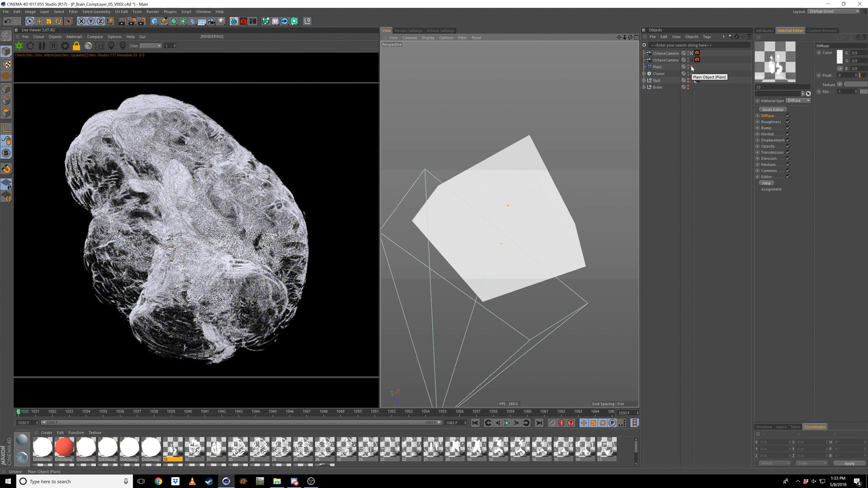Click the Undo arrow in the top toolbar
The image size is (868, 488).
click(7, 21)
